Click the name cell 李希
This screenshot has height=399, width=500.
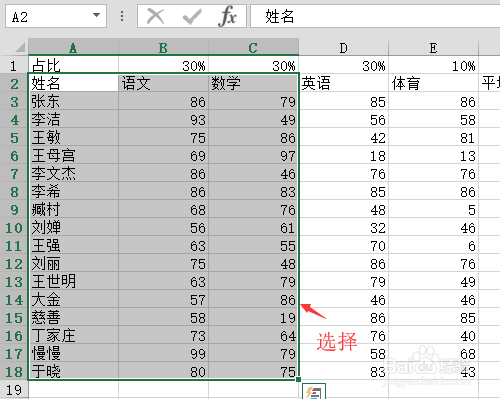tap(73, 191)
